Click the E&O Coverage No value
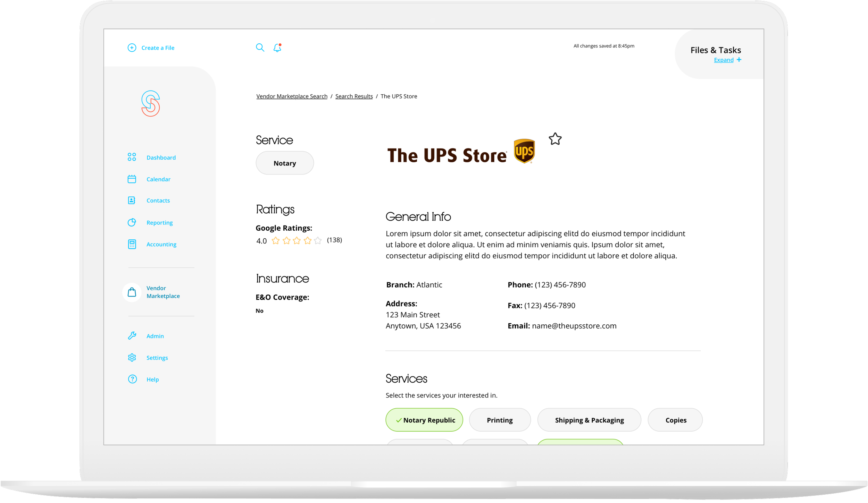This screenshot has width=868, height=503. [259, 311]
